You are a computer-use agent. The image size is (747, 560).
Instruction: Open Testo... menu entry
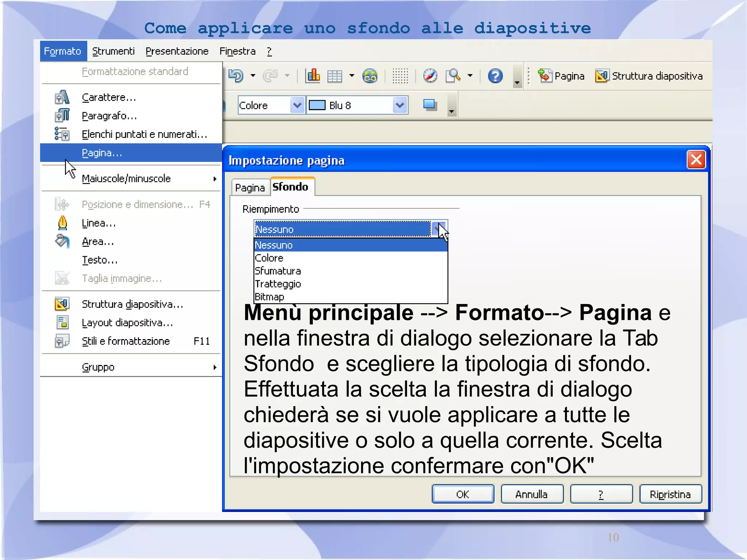(131, 260)
